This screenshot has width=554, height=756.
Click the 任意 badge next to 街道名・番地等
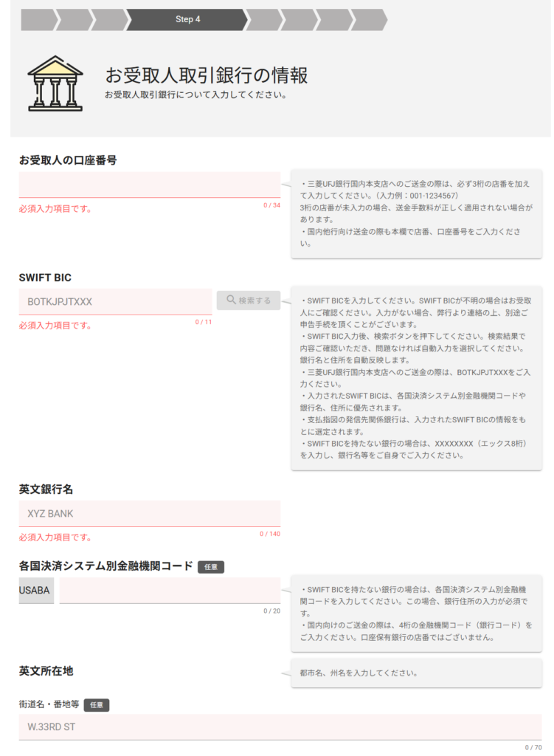[97, 705]
